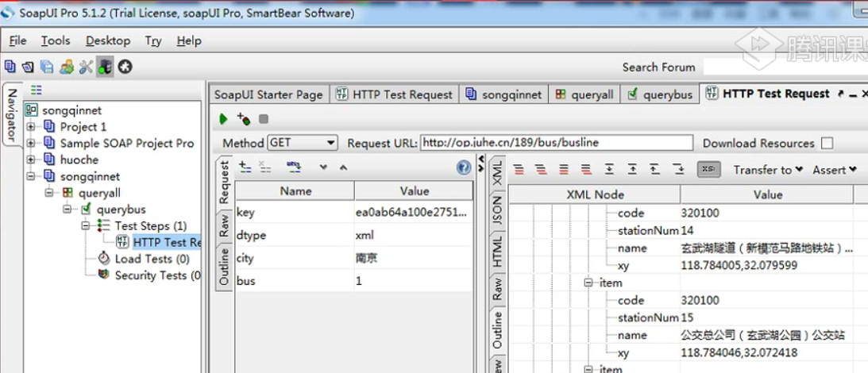Collapse the queryall test suite node
This screenshot has height=373, width=868.
(x=49, y=193)
